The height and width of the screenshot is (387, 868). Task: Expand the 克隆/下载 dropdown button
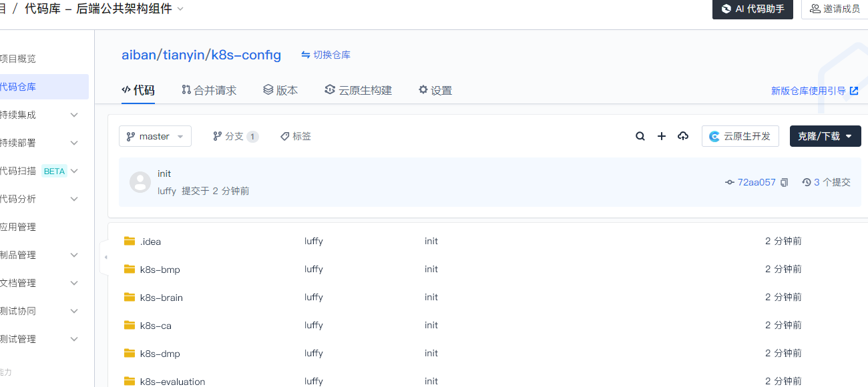click(x=825, y=136)
